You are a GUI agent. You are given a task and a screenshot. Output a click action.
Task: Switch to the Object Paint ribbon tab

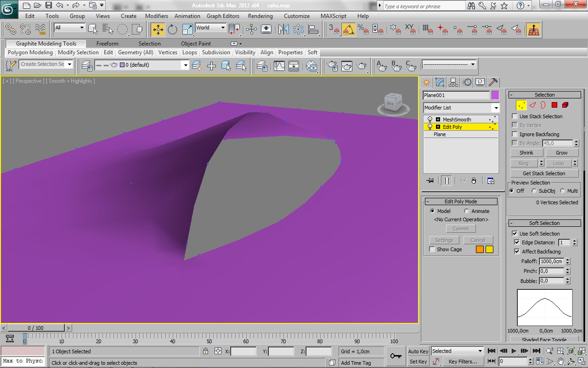pyautogui.click(x=196, y=44)
